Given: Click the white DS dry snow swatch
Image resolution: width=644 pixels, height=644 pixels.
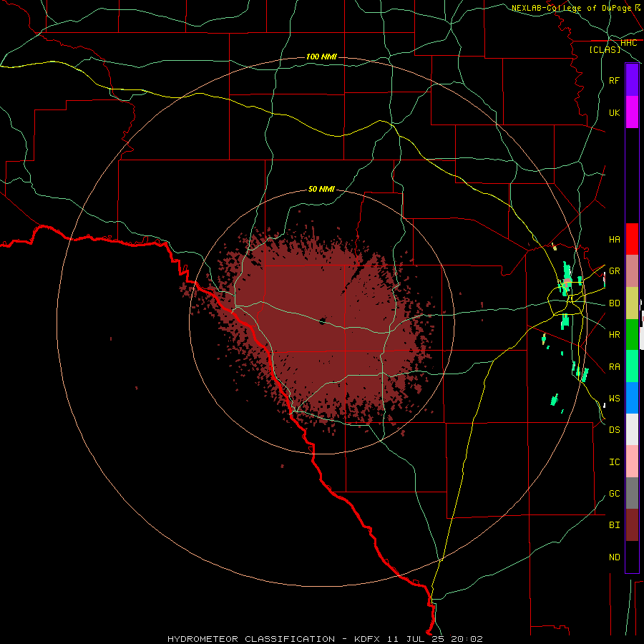Looking at the screenshot, I should (632, 429).
